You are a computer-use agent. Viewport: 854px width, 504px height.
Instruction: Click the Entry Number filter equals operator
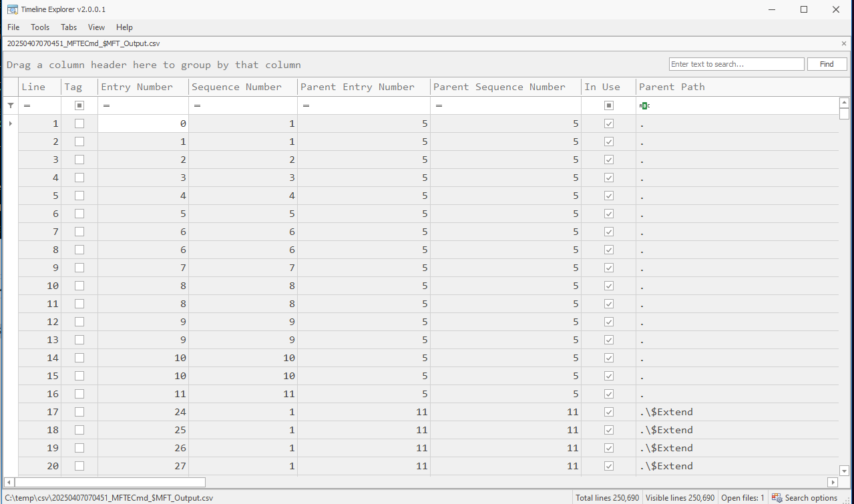106,105
